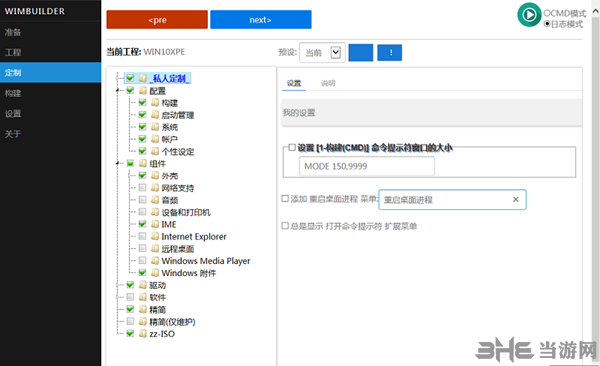Go to 构建 in the sidebar
Screen dimensions: 600x366
[51, 93]
